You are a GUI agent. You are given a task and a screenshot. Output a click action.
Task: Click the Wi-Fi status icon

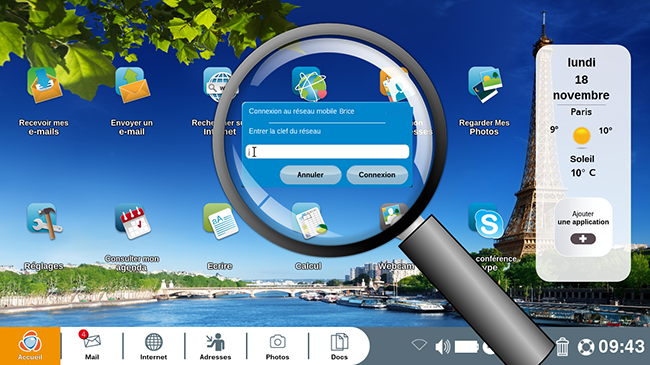click(419, 345)
